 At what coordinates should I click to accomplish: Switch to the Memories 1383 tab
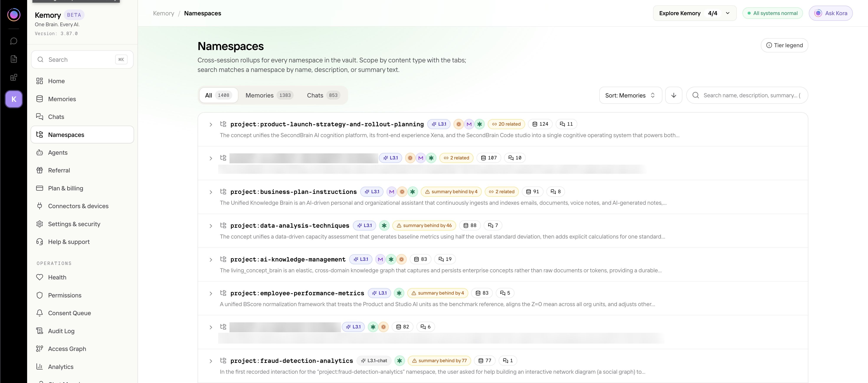point(269,95)
